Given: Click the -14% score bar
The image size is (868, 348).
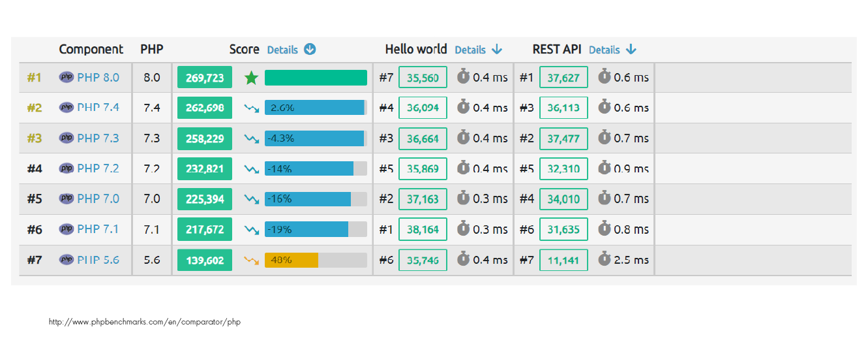Looking at the screenshot, I should click(316, 168).
